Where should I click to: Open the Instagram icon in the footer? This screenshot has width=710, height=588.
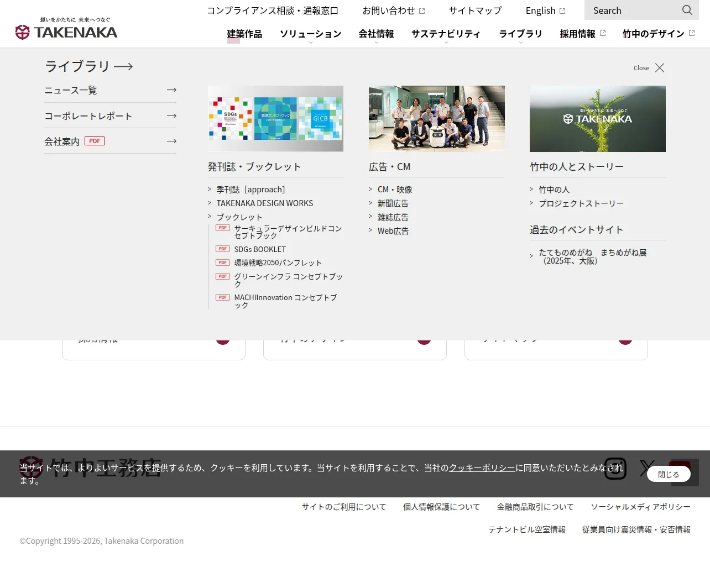615,469
